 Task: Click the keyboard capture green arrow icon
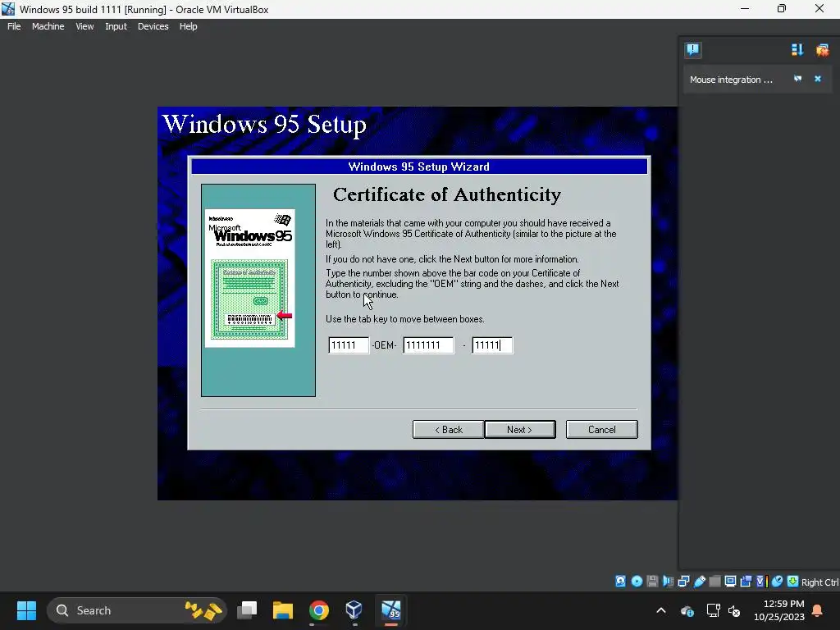click(793, 582)
